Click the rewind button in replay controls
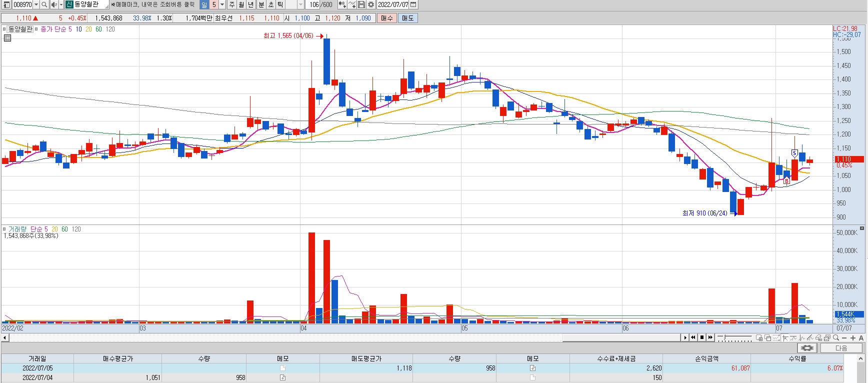The height and width of the screenshot is (383, 868). pos(693,337)
